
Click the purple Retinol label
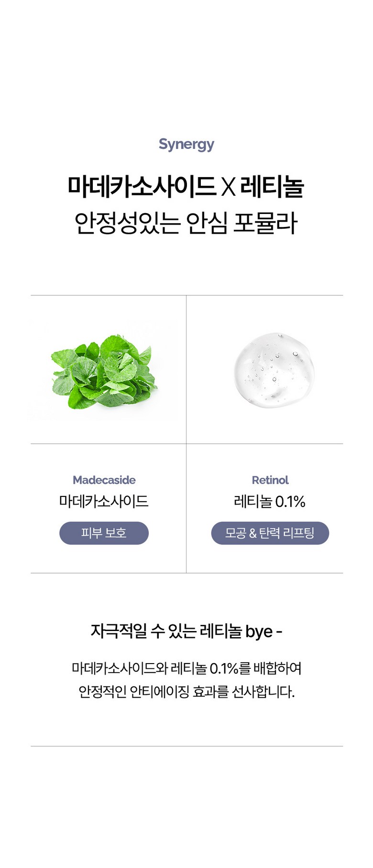click(270, 480)
